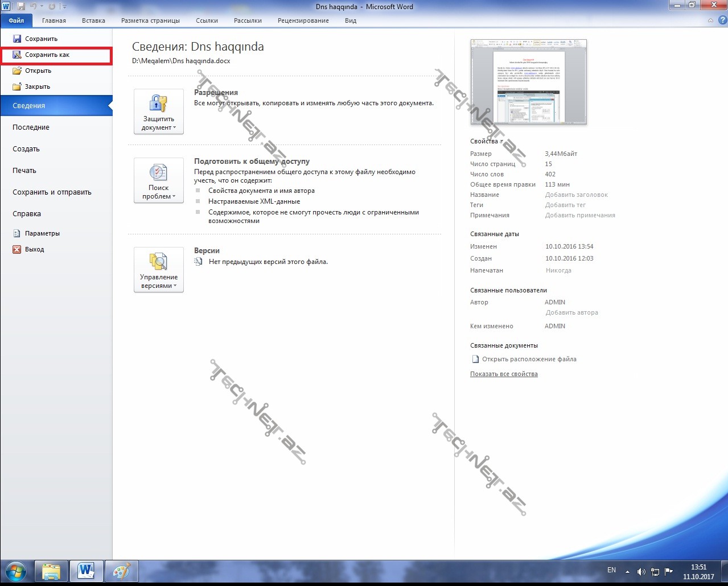Open Параметры options item
The height and width of the screenshot is (586, 728).
tap(42, 234)
